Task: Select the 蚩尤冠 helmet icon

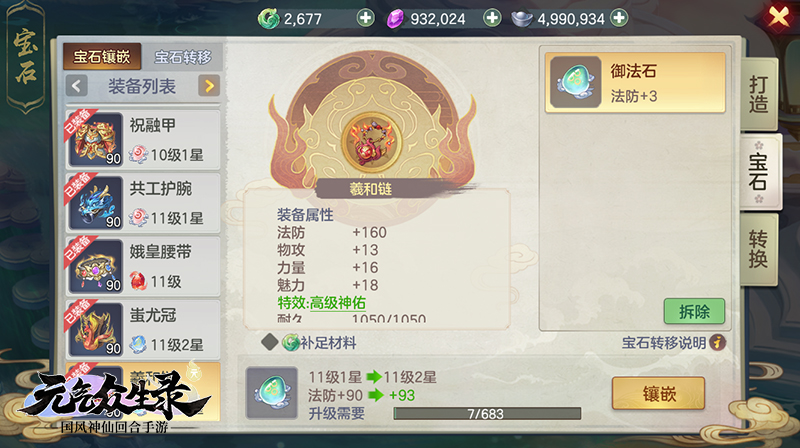Action: (96, 330)
